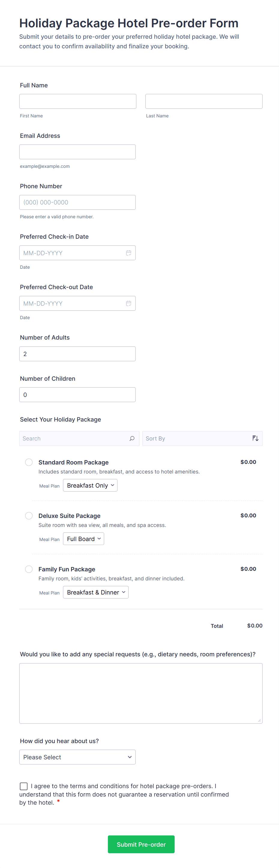279x868 pixels.
Task: Open the 'How did you hear' dropdown
Action: coord(77,757)
